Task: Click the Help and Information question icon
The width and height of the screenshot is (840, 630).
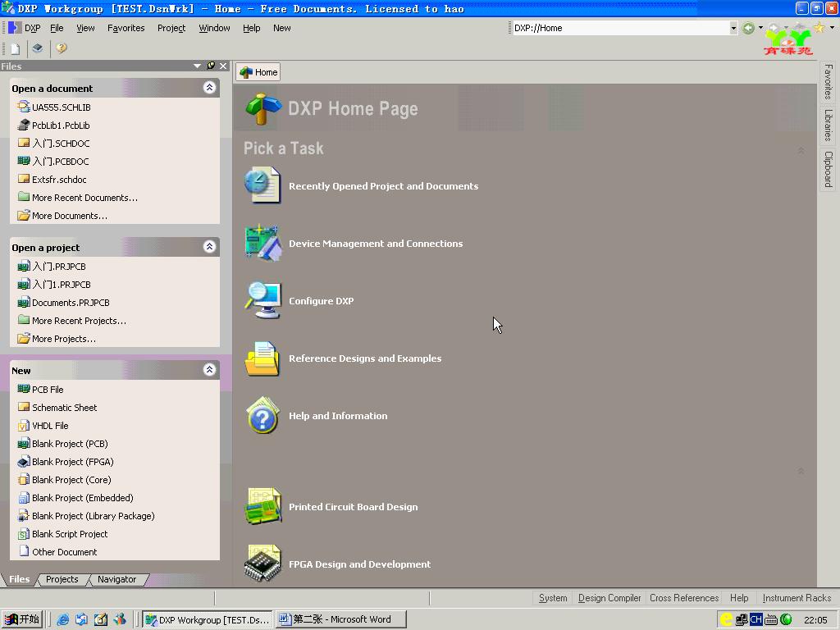Action: pos(262,415)
